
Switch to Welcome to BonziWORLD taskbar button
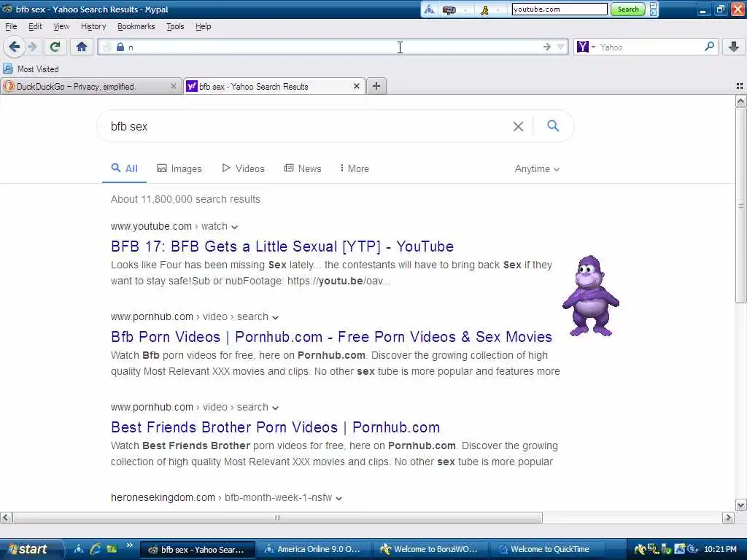(429, 549)
